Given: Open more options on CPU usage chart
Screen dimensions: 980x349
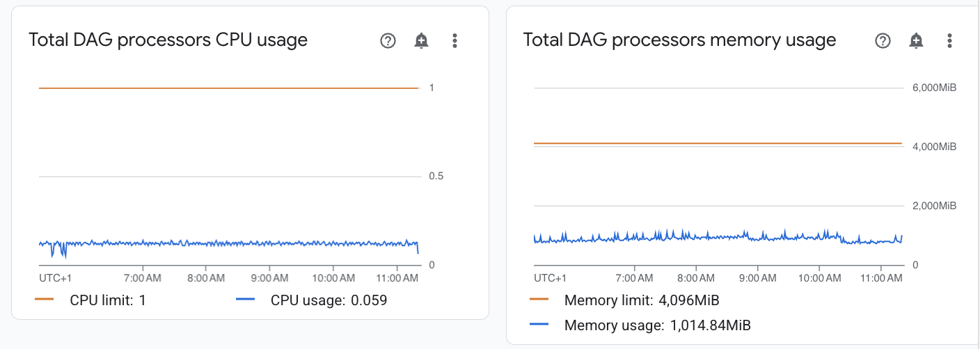Looking at the screenshot, I should pyautogui.click(x=455, y=41).
